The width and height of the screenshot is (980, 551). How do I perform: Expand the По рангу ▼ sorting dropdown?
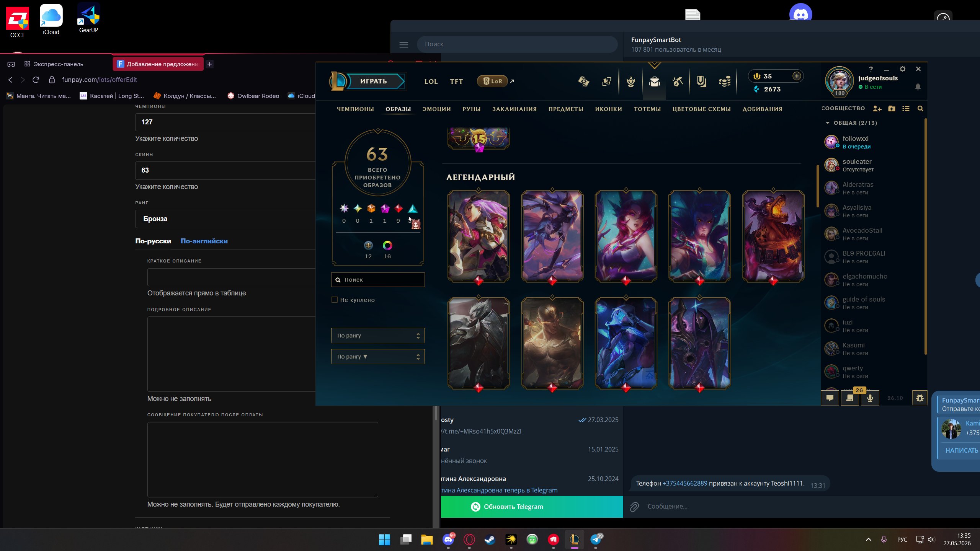[378, 357]
